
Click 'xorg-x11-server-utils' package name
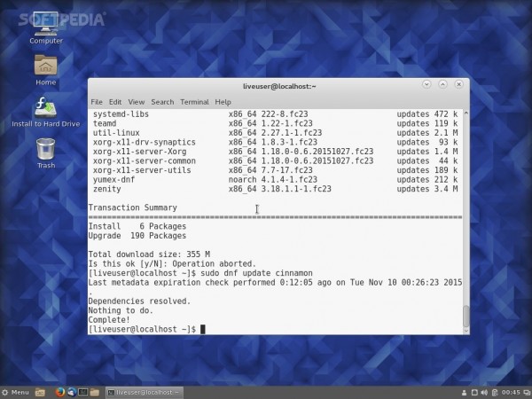click(142, 170)
